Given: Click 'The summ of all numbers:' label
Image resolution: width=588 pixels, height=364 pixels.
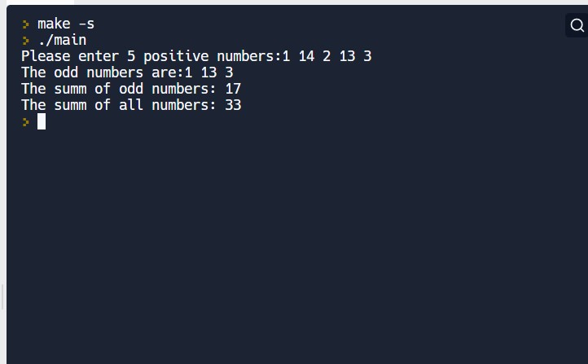Looking at the screenshot, I should tap(118, 105).
